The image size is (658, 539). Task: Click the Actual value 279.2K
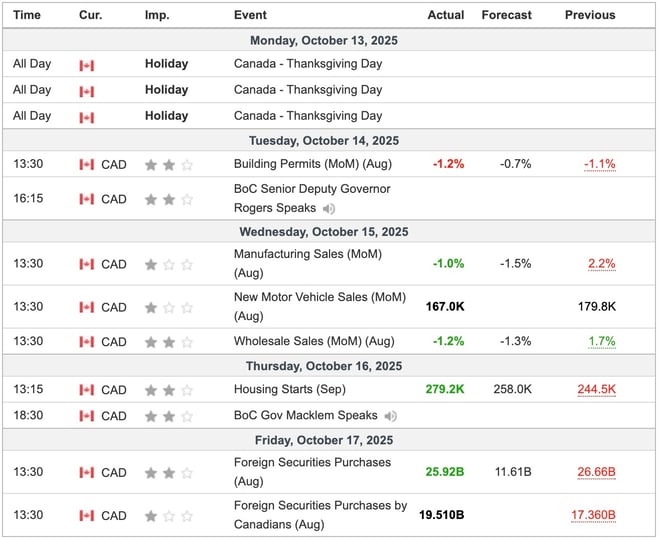point(442,390)
